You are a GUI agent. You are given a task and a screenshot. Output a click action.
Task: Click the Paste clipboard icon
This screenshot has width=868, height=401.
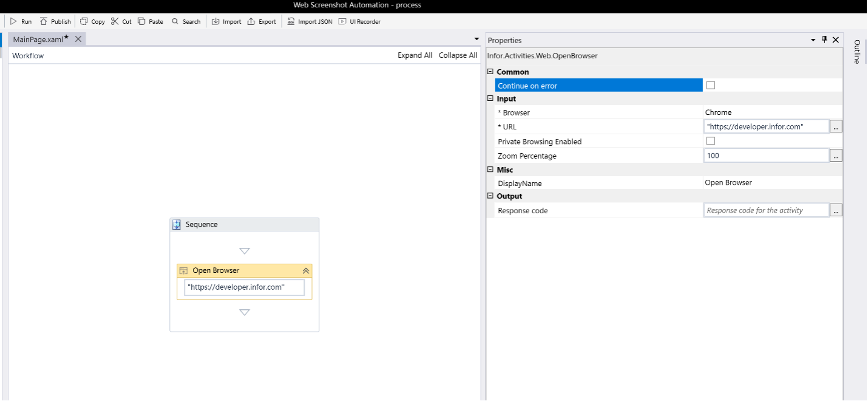tap(141, 21)
